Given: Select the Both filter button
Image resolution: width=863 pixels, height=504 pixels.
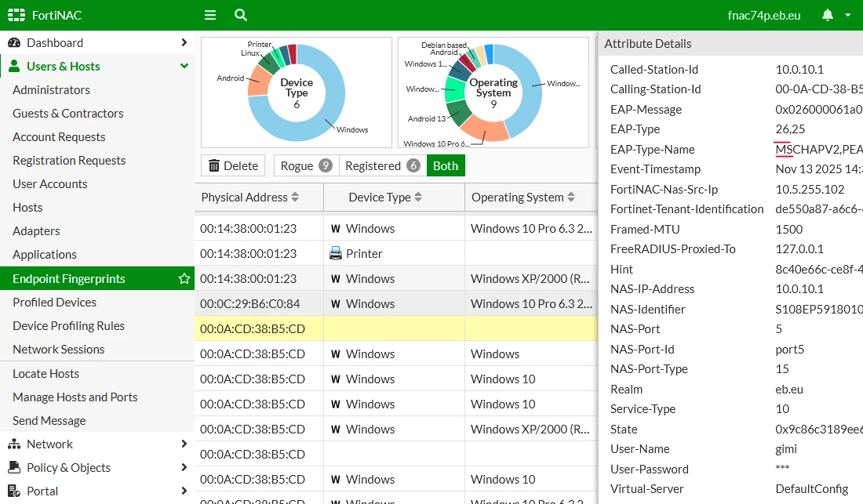Looking at the screenshot, I should [446, 165].
